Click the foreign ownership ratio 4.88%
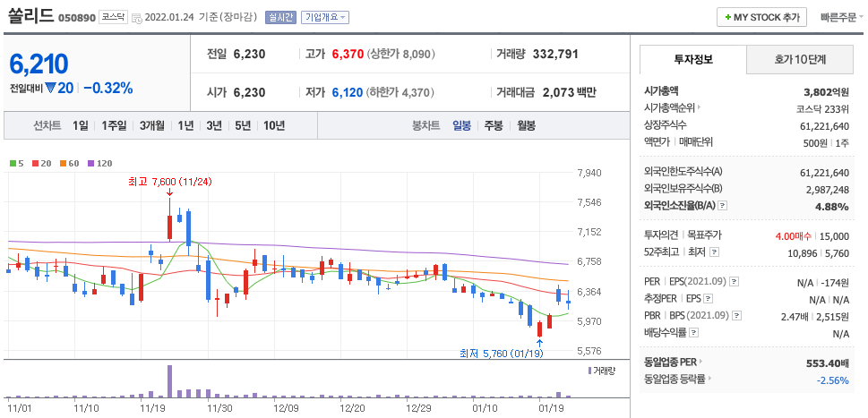 [x=832, y=207]
